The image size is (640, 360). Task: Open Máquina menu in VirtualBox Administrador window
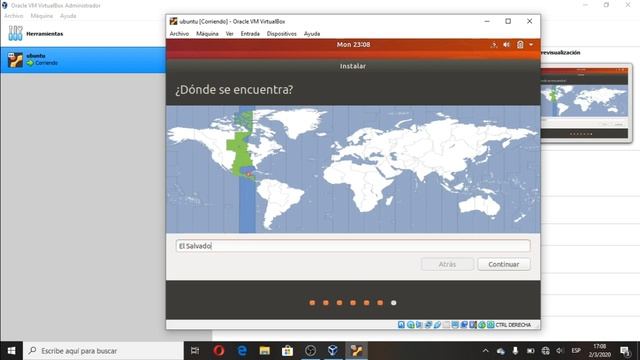42,16
